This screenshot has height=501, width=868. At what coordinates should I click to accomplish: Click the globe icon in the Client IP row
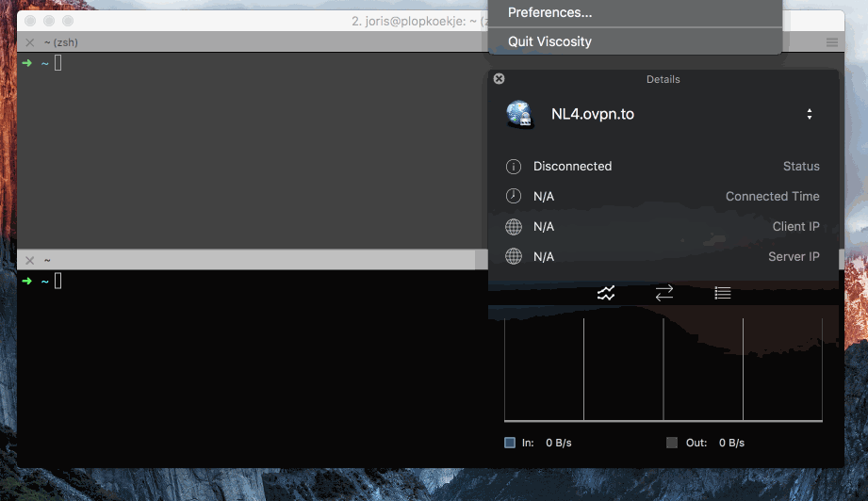tap(513, 226)
